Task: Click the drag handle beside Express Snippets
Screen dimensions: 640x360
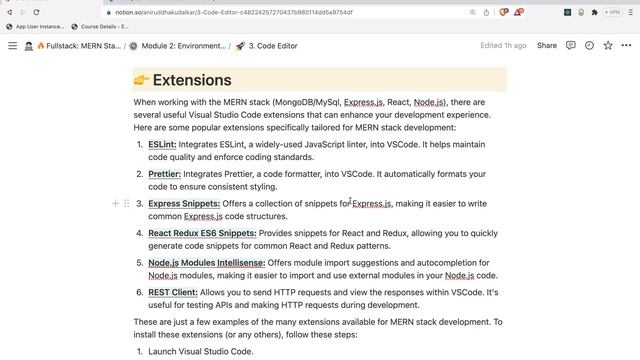Action: [x=127, y=203]
